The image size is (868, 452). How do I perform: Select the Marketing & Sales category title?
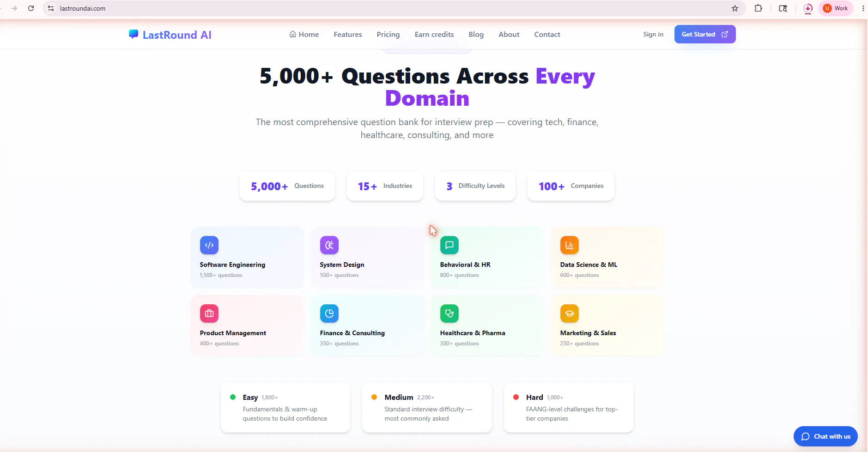click(588, 333)
